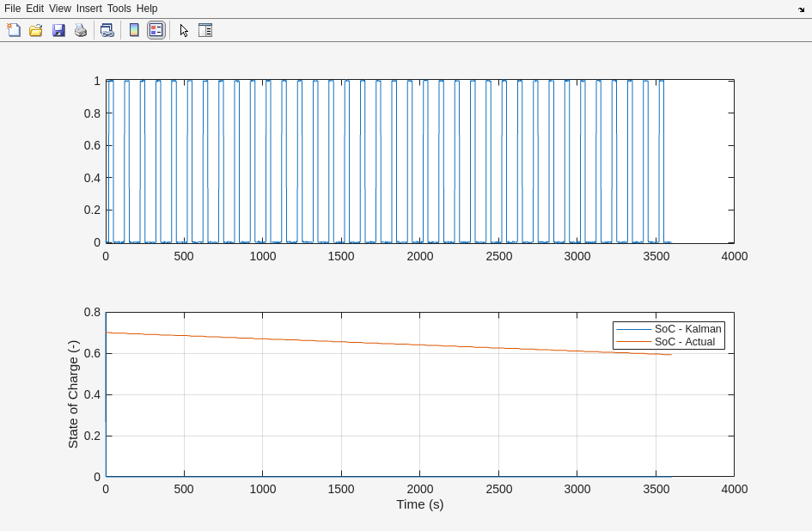Click the New Figure icon
Viewport: 812px width, 531px height.
click(x=14, y=30)
